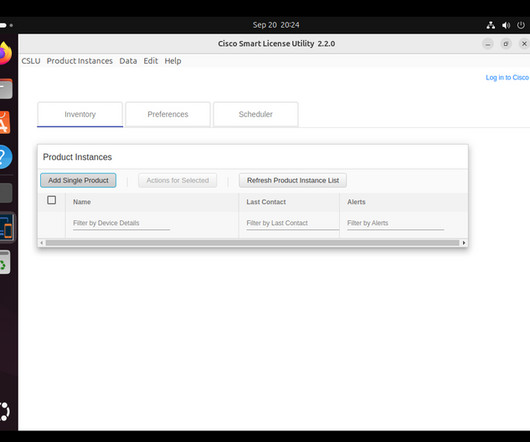This screenshot has height=442, width=530.
Task: Open the Files app in the dock
Action: [x=6, y=89]
